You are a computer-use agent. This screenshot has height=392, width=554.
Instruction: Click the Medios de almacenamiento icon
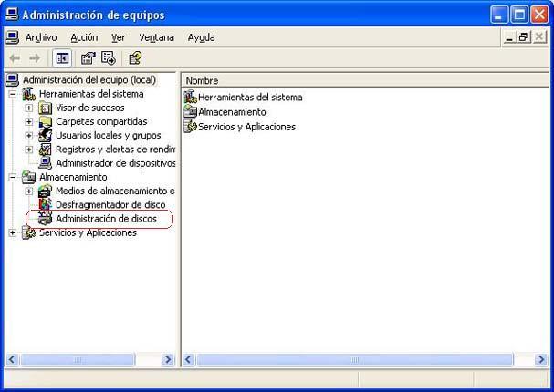tap(46, 191)
